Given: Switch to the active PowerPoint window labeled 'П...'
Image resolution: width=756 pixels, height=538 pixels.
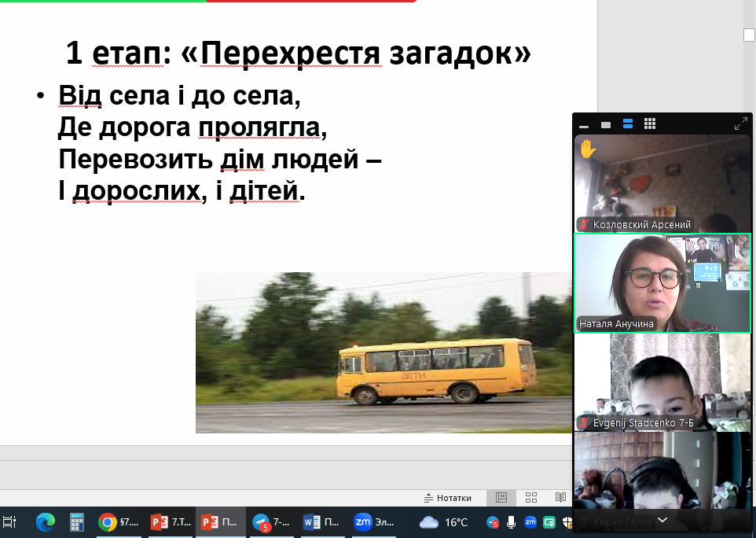Looking at the screenshot, I should pyautogui.click(x=220, y=522).
